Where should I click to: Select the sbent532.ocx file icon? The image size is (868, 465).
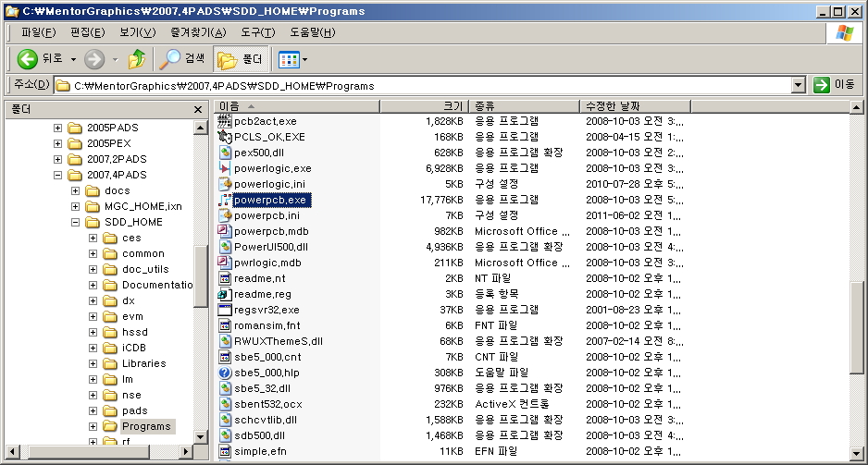click(224, 404)
